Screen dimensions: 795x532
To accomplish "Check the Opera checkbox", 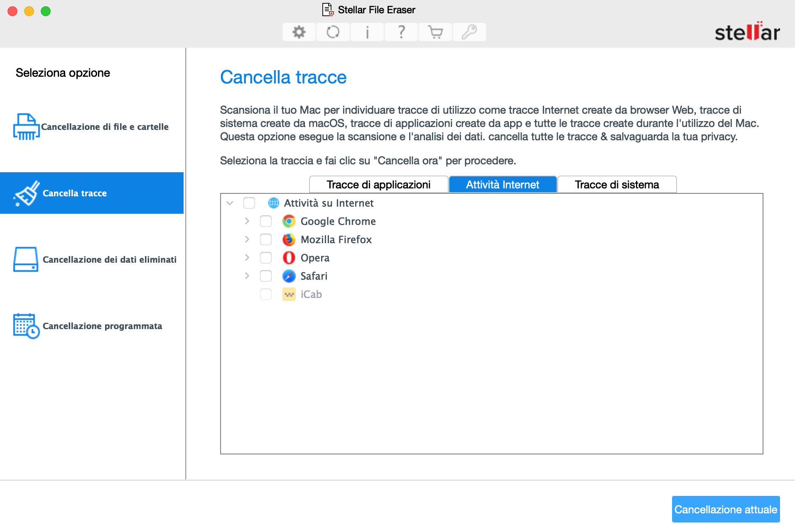I will click(x=266, y=258).
